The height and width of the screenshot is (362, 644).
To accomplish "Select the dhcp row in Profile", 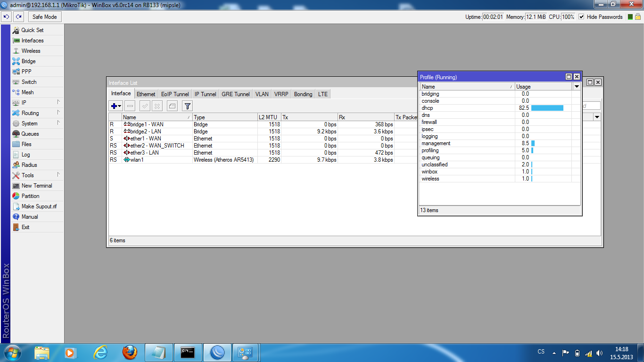I will point(500,108).
